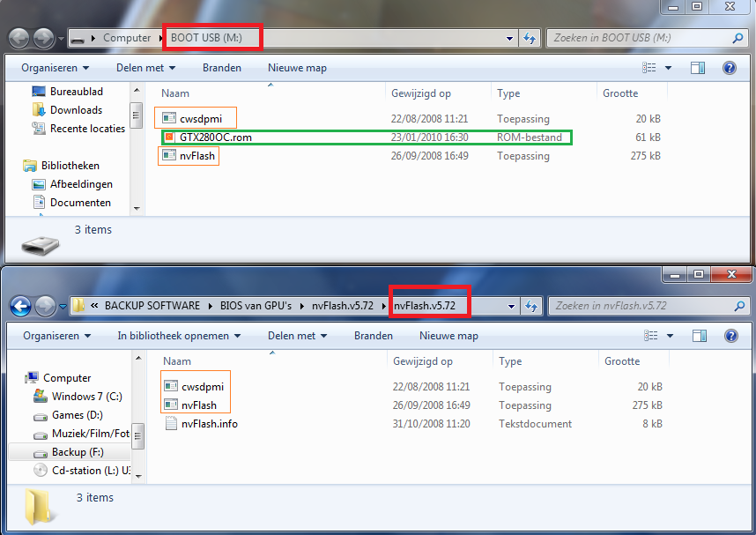756x535 pixels.
Task: Click Branden in BOOT USB window
Action: (x=222, y=68)
